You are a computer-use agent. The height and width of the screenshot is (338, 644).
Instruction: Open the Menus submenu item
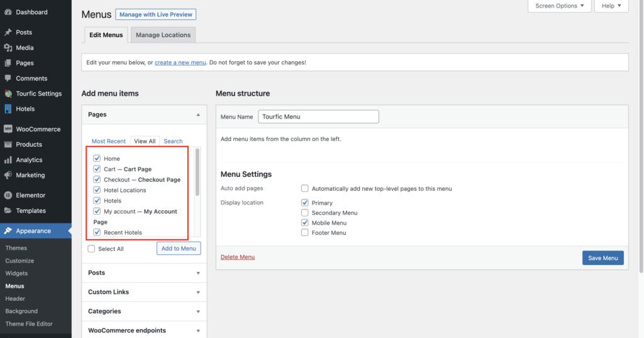[15, 286]
